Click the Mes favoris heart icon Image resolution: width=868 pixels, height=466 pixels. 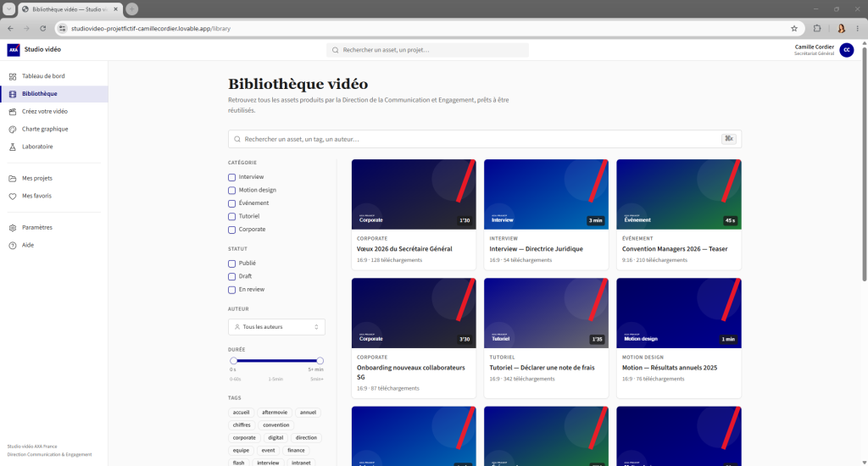[x=13, y=197]
